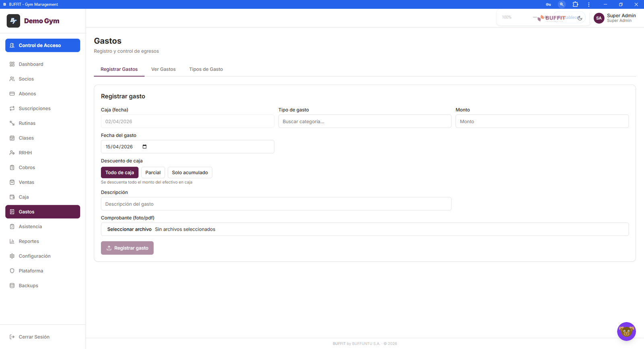Go to Control de Acceso
This screenshot has height=349, width=644.
(43, 45)
